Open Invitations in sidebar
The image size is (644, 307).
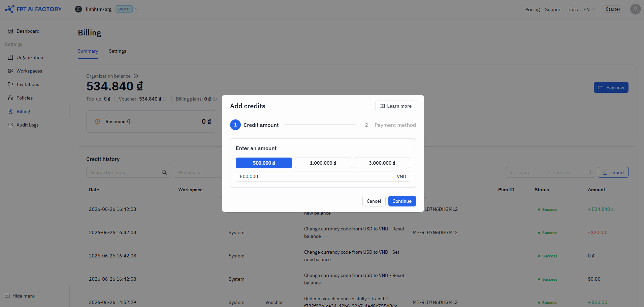(x=28, y=84)
